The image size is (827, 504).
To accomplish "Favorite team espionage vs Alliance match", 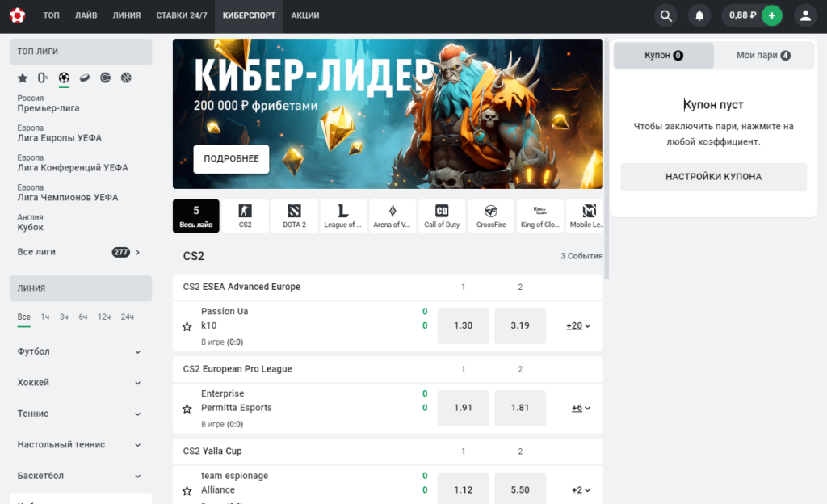I will [x=187, y=491].
